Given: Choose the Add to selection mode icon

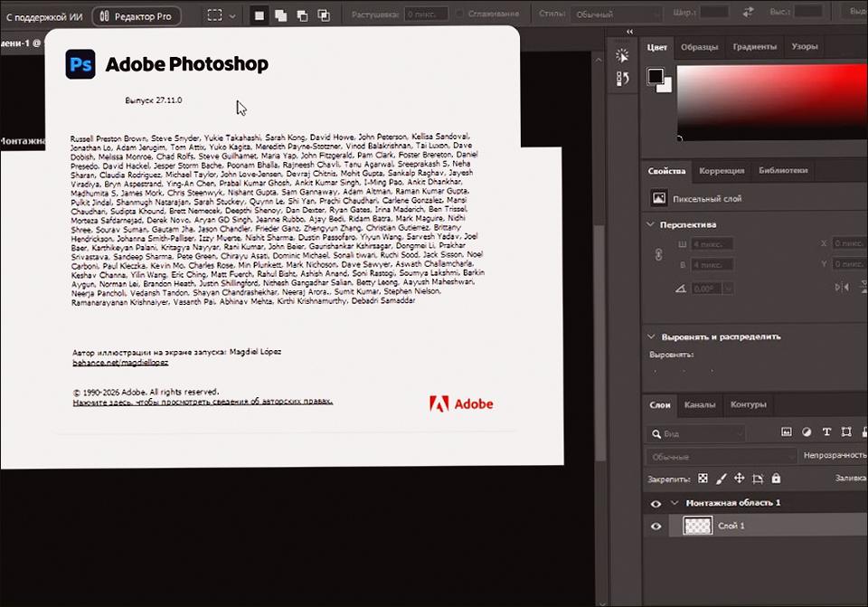Looking at the screenshot, I should (280, 15).
